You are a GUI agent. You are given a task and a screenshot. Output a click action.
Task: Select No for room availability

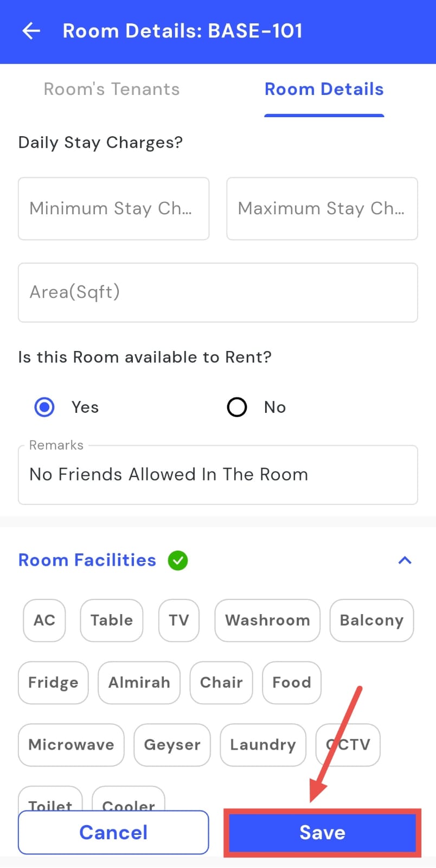tap(237, 407)
